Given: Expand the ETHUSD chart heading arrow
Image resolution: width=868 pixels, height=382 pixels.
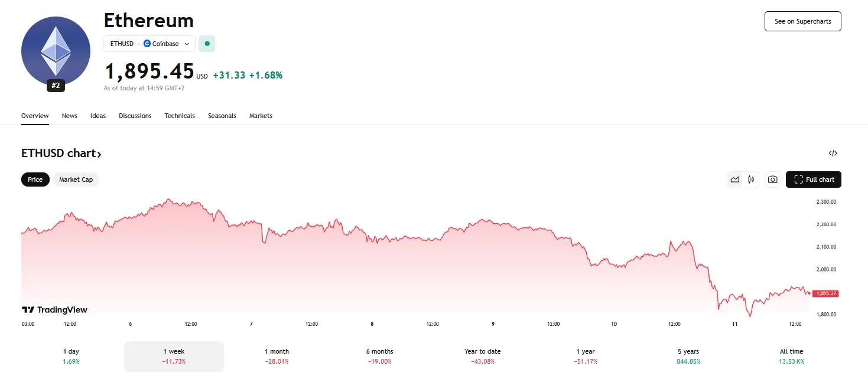Looking at the screenshot, I should [99, 154].
